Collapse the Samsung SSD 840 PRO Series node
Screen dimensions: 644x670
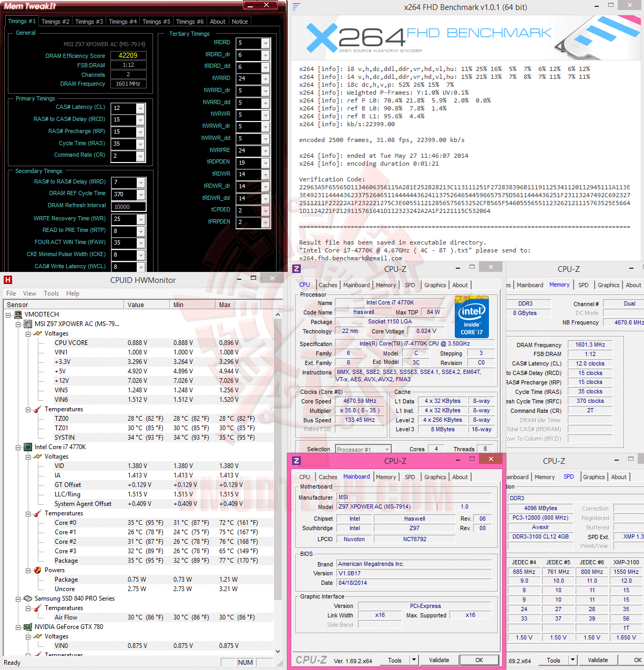point(18,598)
